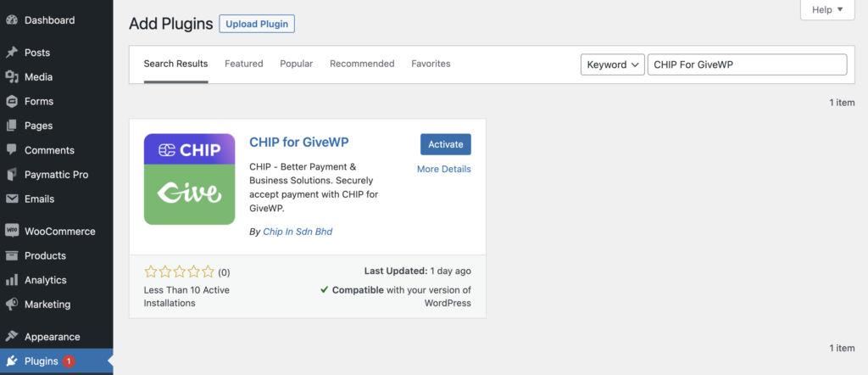Click the top 1 item count

[x=842, y=103]
